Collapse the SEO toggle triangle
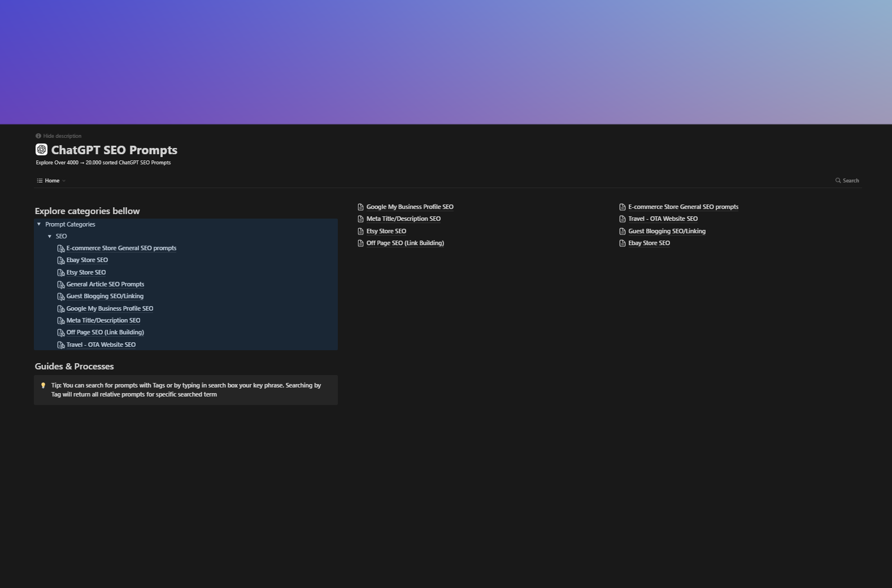Screen dimensions: 892x588 pyautogui.click(x=50, y=236)
